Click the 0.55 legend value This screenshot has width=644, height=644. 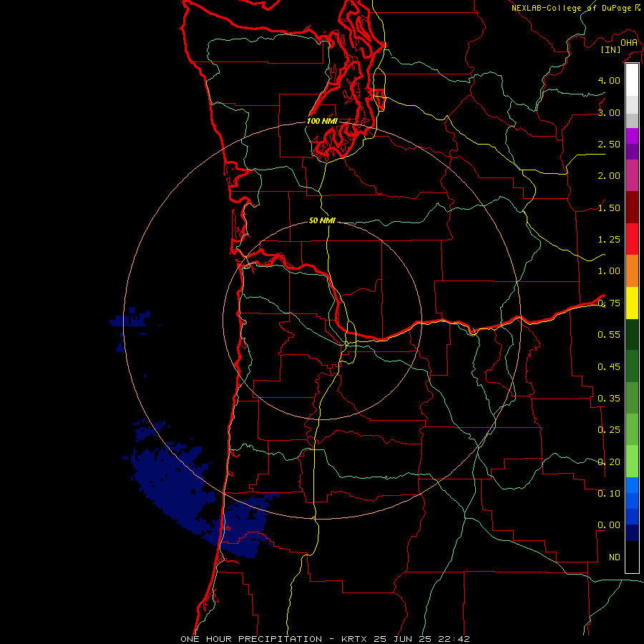click(609, 335)
